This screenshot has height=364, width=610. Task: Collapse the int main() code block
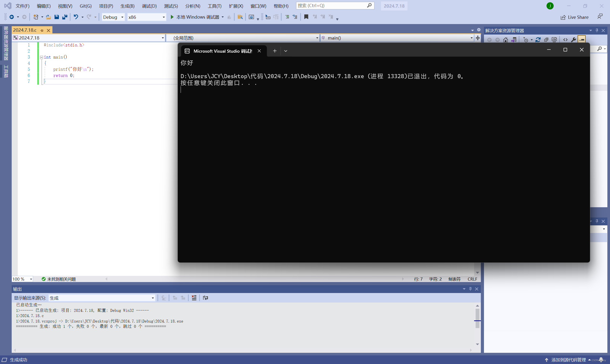[x=42, y=57]
